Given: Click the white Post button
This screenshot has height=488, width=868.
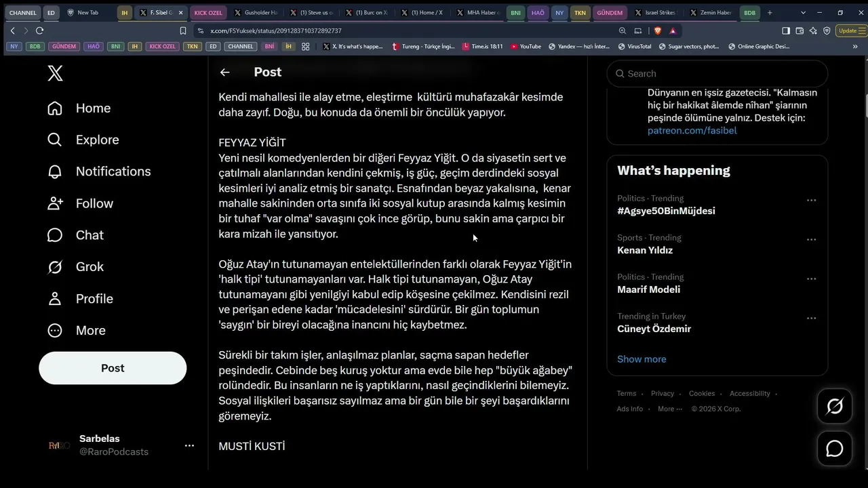Looking at the screenshot, I should click(113, 368).
